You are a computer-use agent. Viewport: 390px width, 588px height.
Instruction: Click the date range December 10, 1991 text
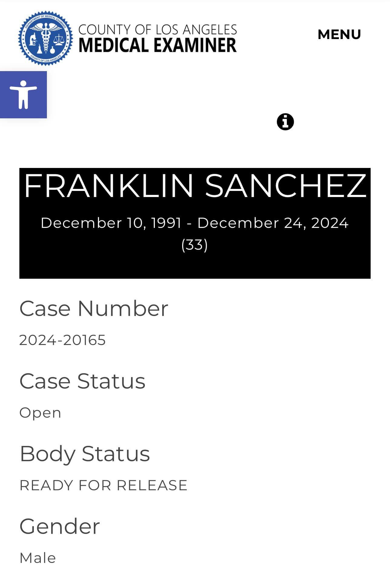coord(111,223)
